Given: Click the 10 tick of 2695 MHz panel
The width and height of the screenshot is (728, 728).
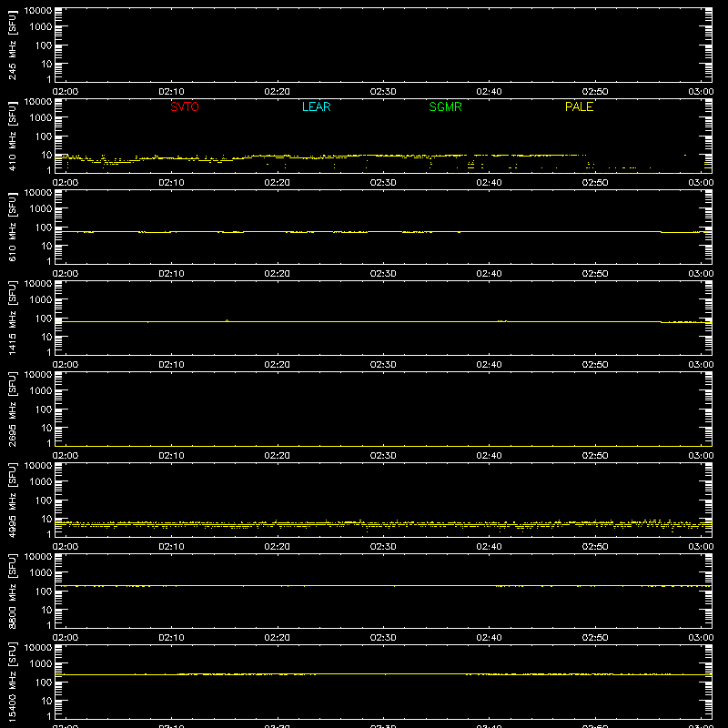Looking at the screenshot, I should click(46, 428).
